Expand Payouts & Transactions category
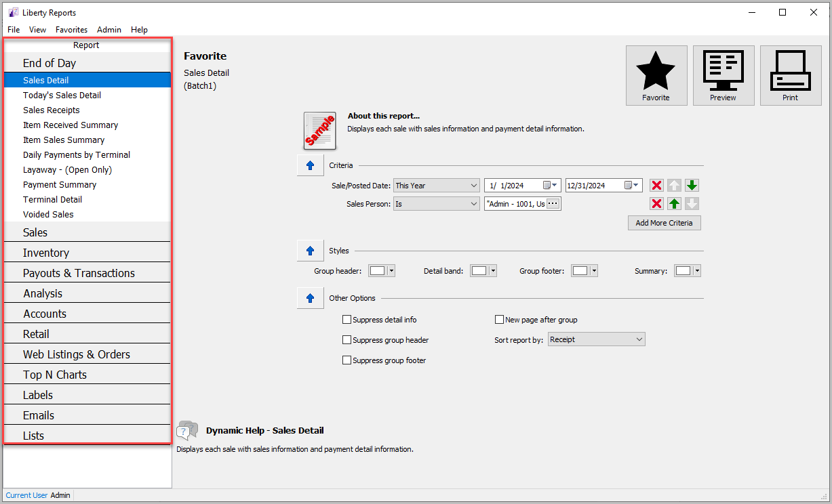This screenshot has width=832, height=504. [87, 272]
